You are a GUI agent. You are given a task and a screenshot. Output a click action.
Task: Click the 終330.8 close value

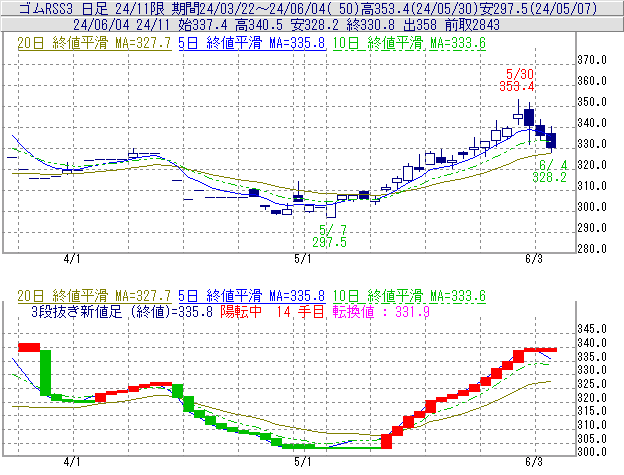[370, 25]
